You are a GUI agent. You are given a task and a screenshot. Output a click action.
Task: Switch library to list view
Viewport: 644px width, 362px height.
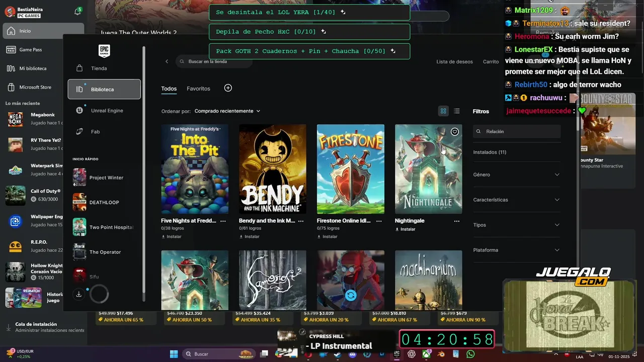(x=457, y=111)
